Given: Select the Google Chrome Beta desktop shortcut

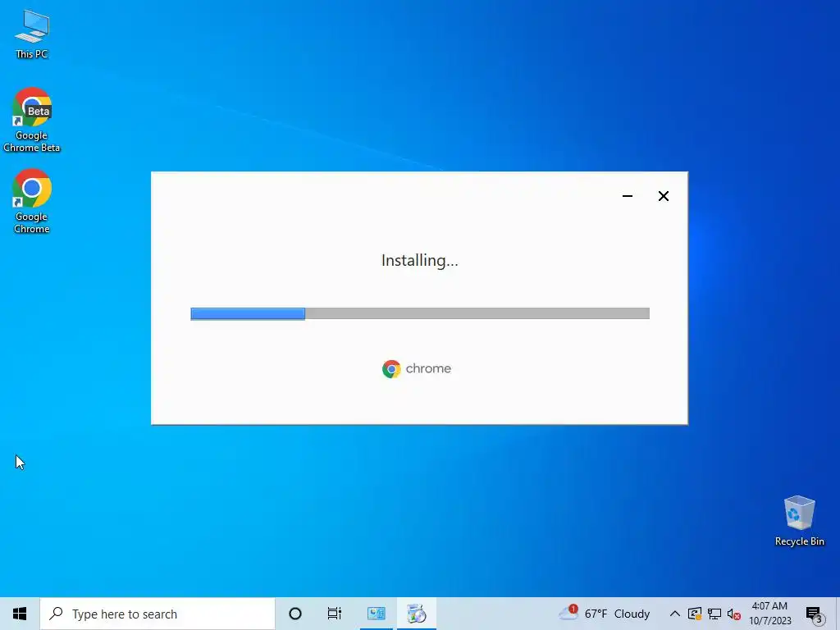Looking at the screenshot, I should pyautogui.click(x=32, y=120).
